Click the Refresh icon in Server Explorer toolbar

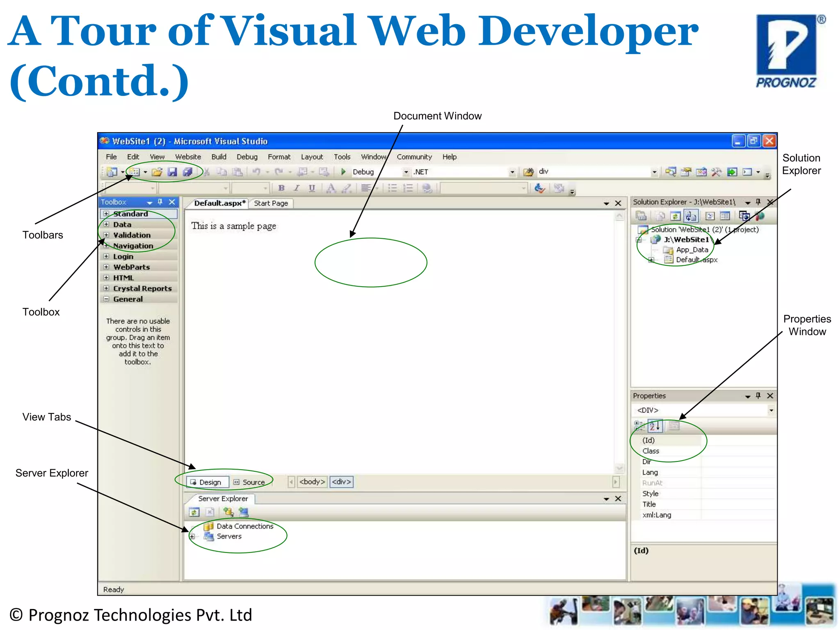(194, 512)
